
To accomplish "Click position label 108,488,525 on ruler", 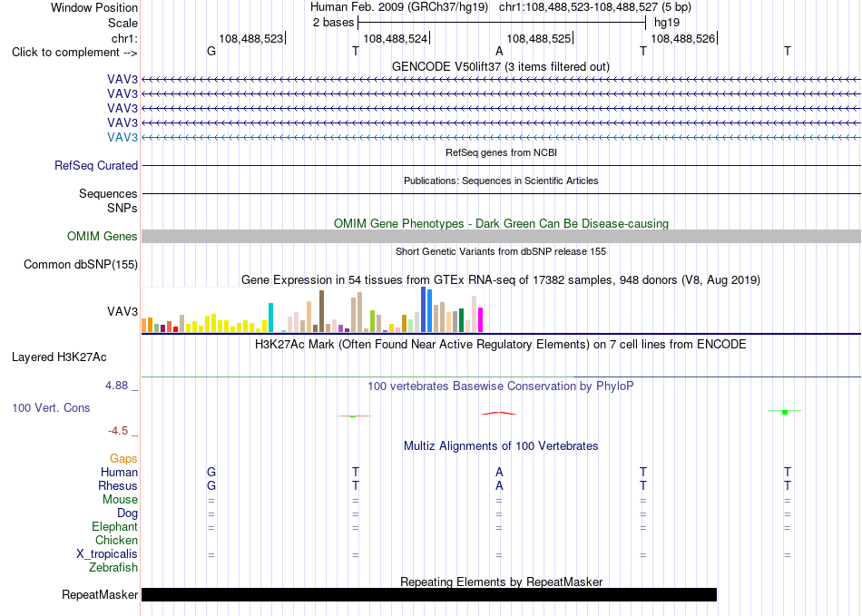I will (539, 38).
